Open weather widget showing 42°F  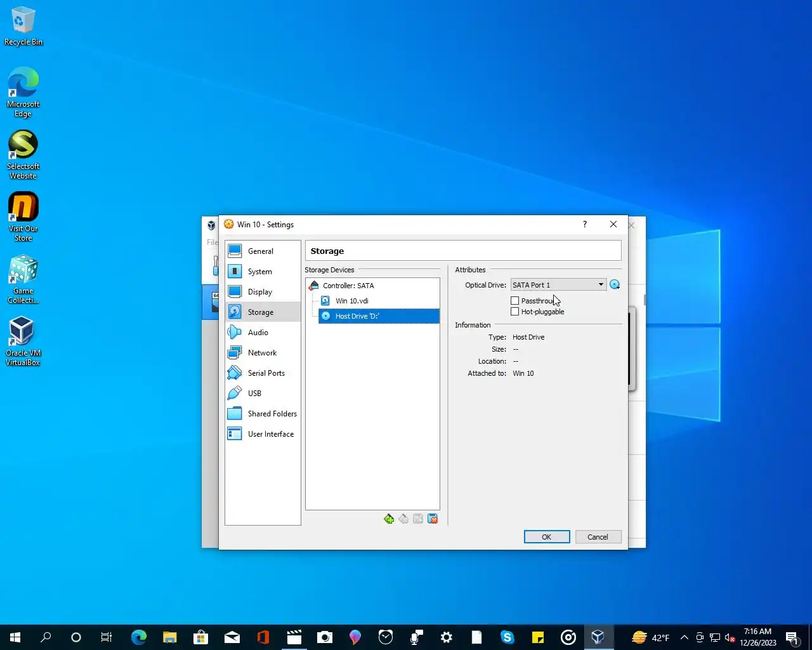tap(651, 637)
